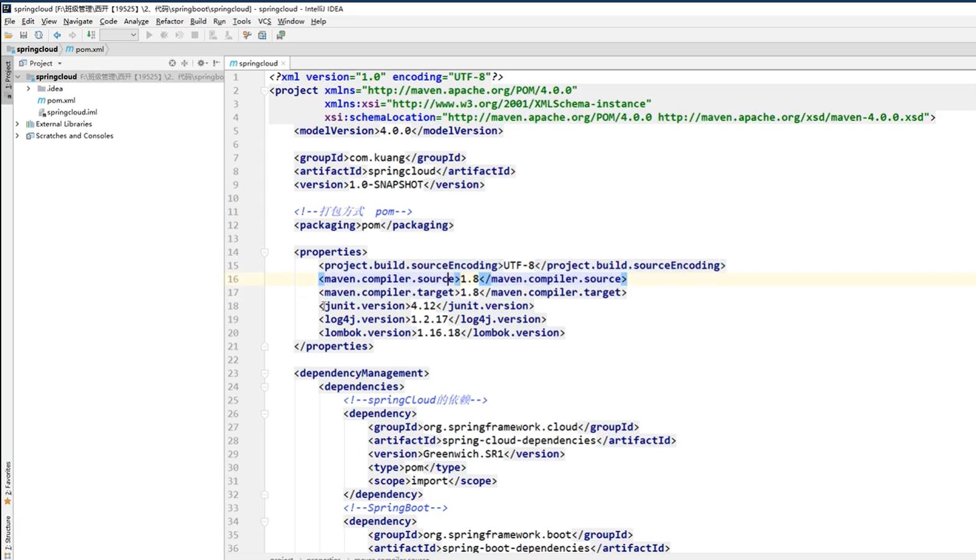Fold the dependency block at line 26
Screen dimensions: 976x560
coord(264,414)
